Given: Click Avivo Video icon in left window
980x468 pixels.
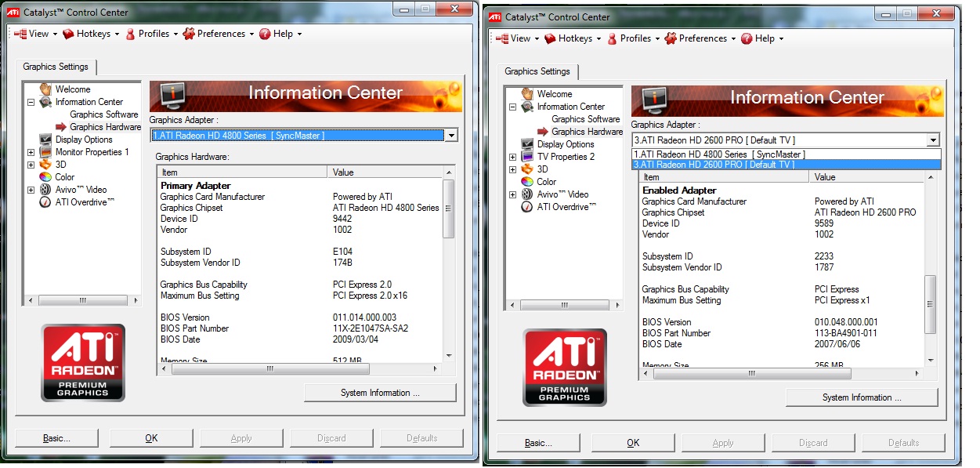Looking at the screenshot, I should (45, 190).
